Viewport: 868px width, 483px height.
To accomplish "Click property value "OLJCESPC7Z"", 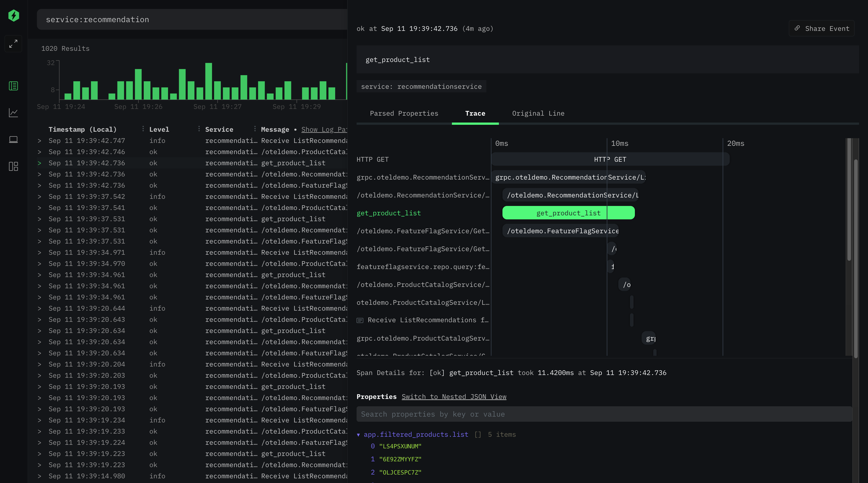I will (400, 472).
